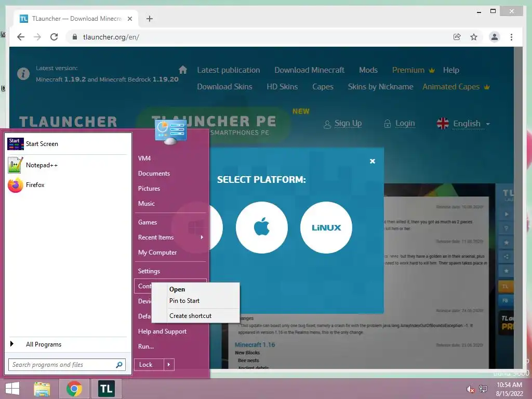Viewport: 532px width, 399px height.
Task: Open Pictures from the start menu
Action: click(149, 189)
